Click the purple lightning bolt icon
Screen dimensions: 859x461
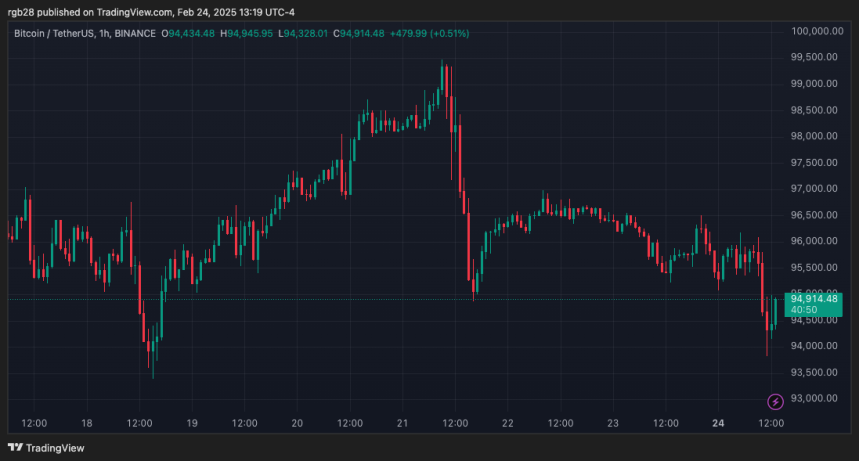[775, 402]
